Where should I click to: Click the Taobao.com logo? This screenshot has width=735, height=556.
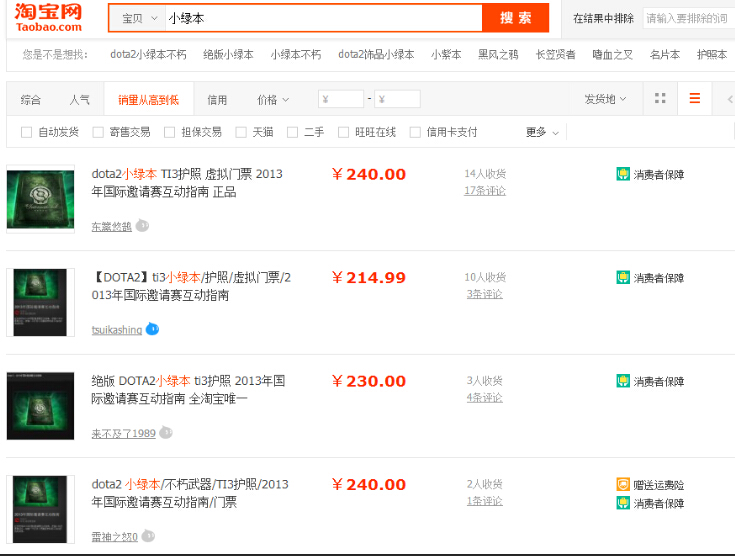[x=48, y=18]
